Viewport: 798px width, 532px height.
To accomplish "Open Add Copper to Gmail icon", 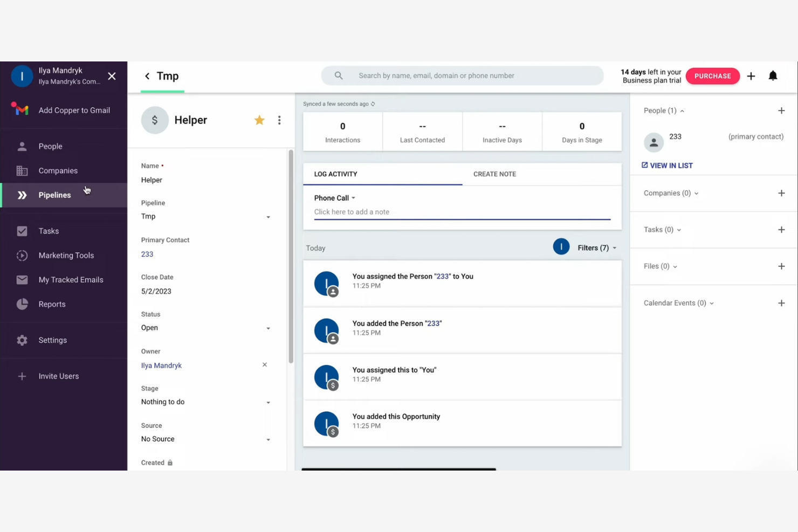I will click(20, 110).
